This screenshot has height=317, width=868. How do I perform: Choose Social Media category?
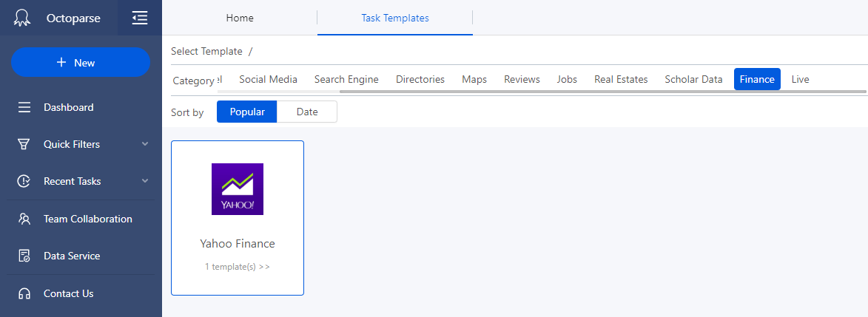pyautogui.click(x=269, y=79)
